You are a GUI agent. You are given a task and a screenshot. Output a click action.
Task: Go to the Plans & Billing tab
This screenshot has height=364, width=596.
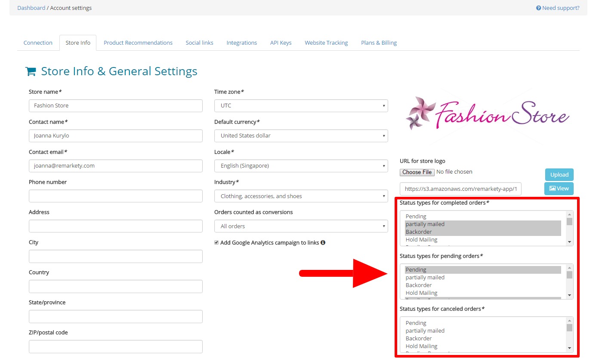coord(379,43)
